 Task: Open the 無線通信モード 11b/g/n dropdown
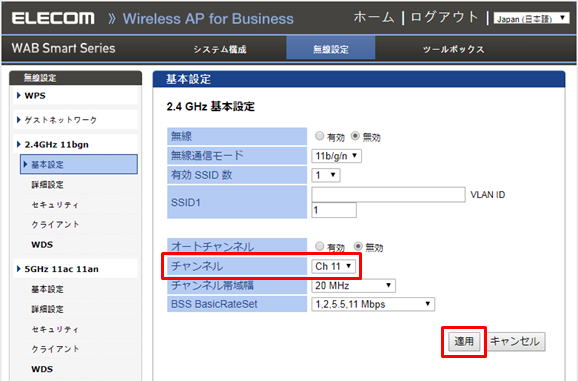[336, 156]
